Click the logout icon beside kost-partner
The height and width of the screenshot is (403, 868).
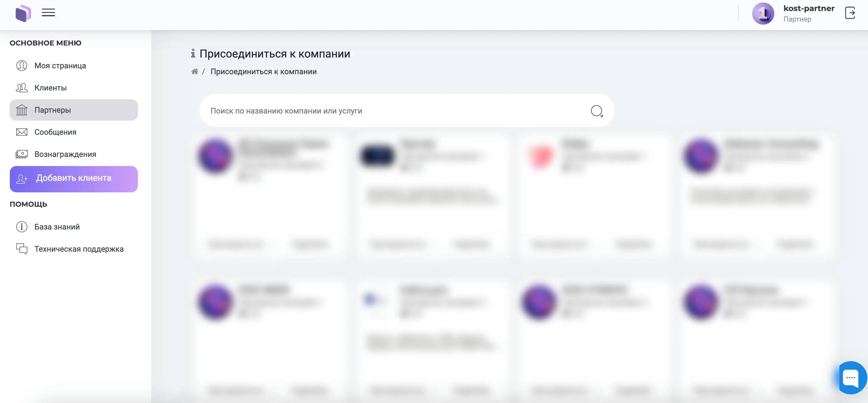point(850,13)
